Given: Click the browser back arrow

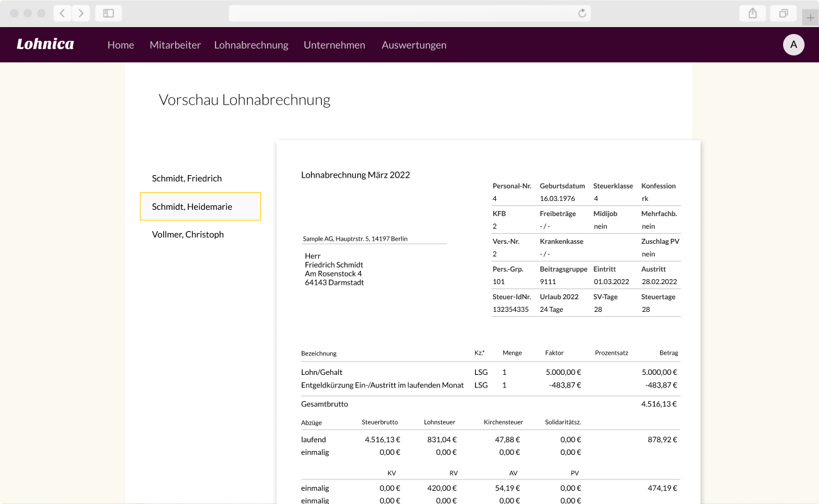Looking at the screenshot, I should tap(62, 13).
